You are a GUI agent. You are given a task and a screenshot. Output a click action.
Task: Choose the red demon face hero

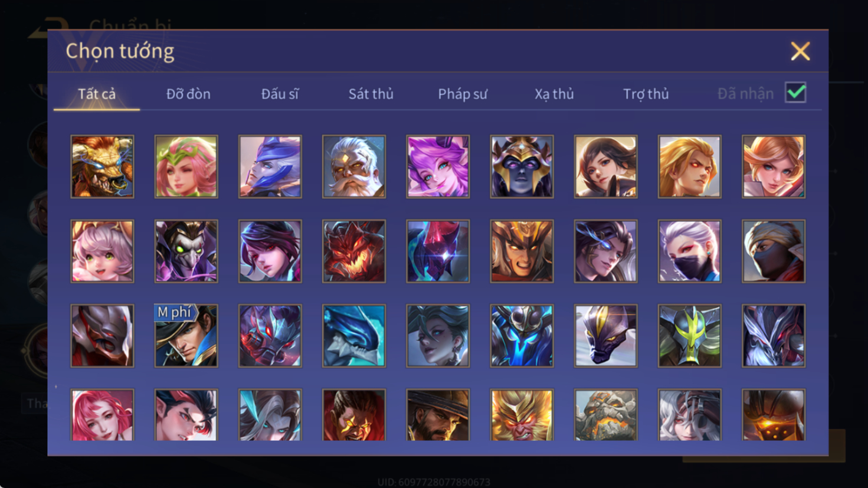point(354,251)
